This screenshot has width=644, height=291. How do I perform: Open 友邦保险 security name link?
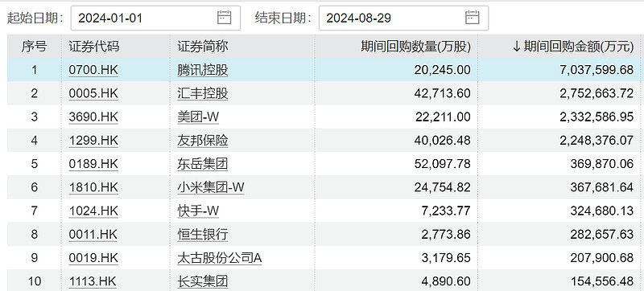pos(203,141)
